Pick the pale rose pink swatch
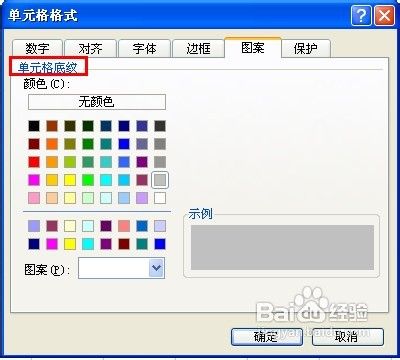The height and width of the screenshot is (360, 400). (x=34, y=198)
